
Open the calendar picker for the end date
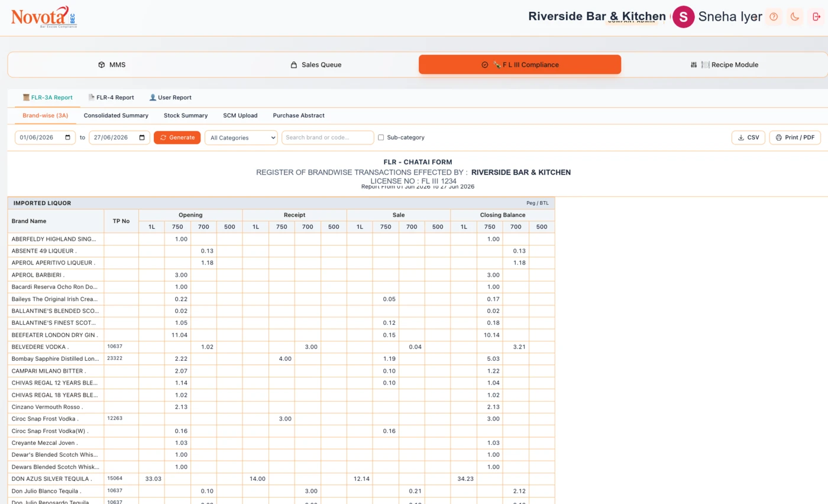click(142, 138)
